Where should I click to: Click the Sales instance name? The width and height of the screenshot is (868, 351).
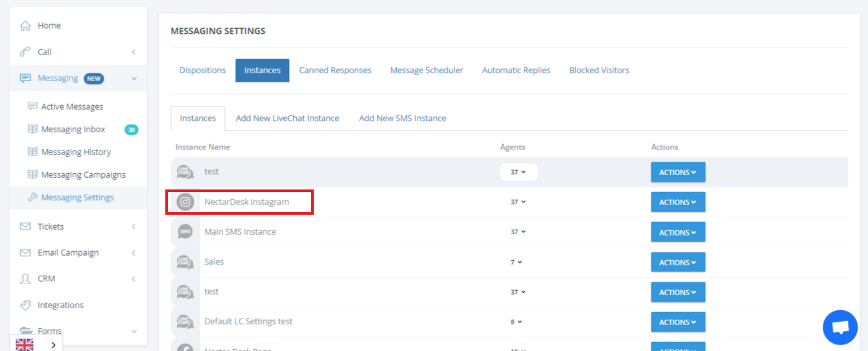click(214, 261)
